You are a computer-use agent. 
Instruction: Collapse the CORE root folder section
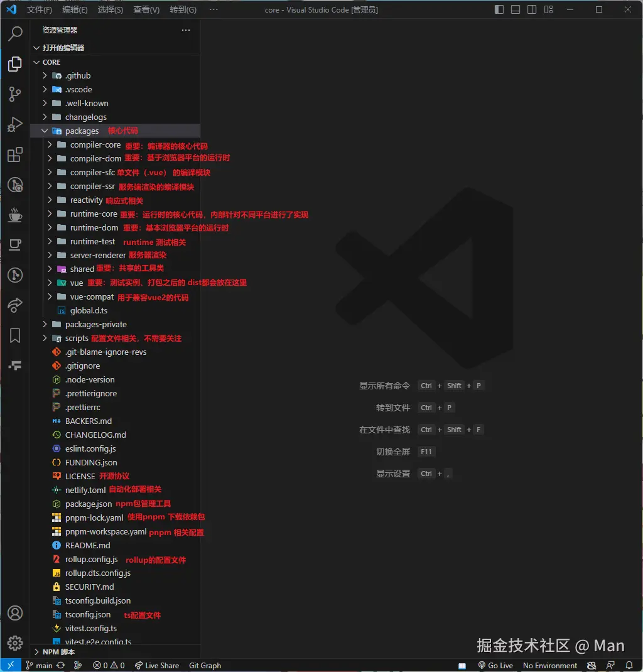tap(116, 62)
